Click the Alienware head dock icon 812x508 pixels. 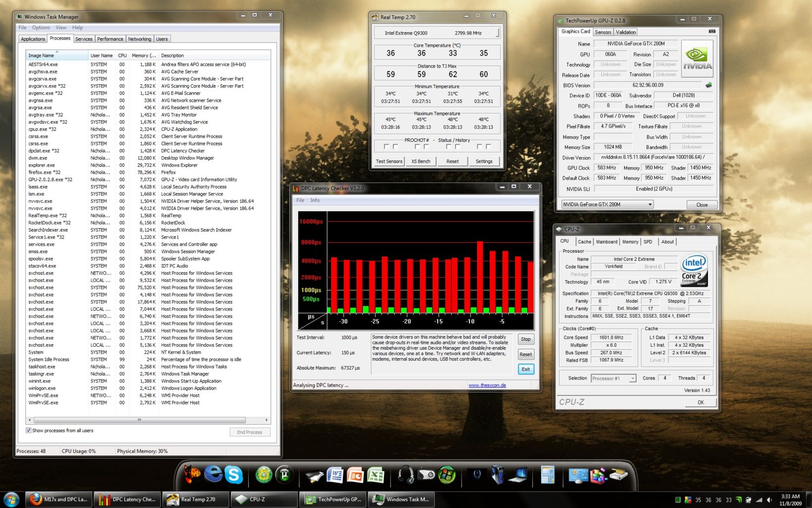(x=477, y=475)
